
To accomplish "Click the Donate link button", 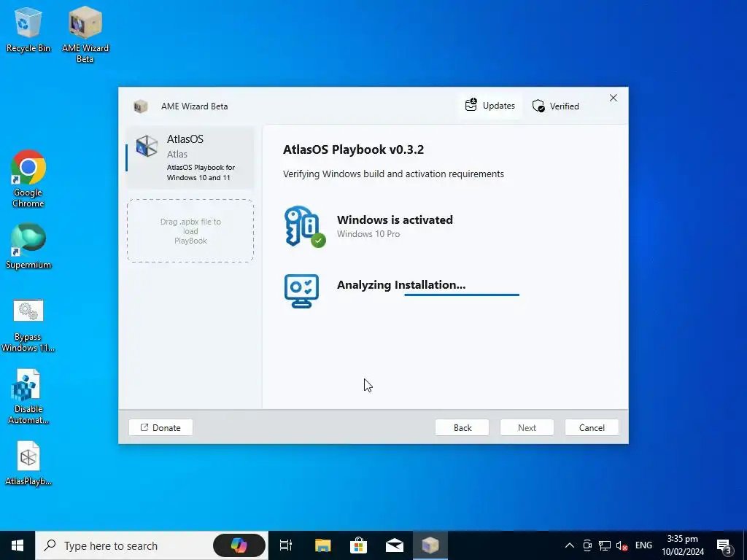I will pyautogui.click(x=160, y=427).
